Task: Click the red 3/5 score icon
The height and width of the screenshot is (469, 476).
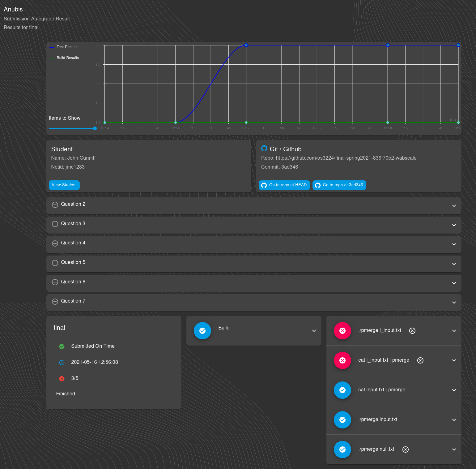Action: coord(62,378)
